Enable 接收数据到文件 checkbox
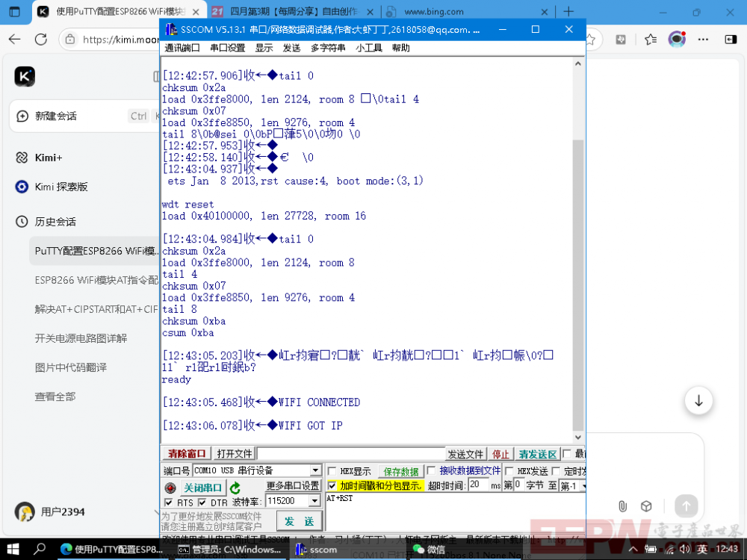Screen dimensions: 747x560 coord(431,470)
